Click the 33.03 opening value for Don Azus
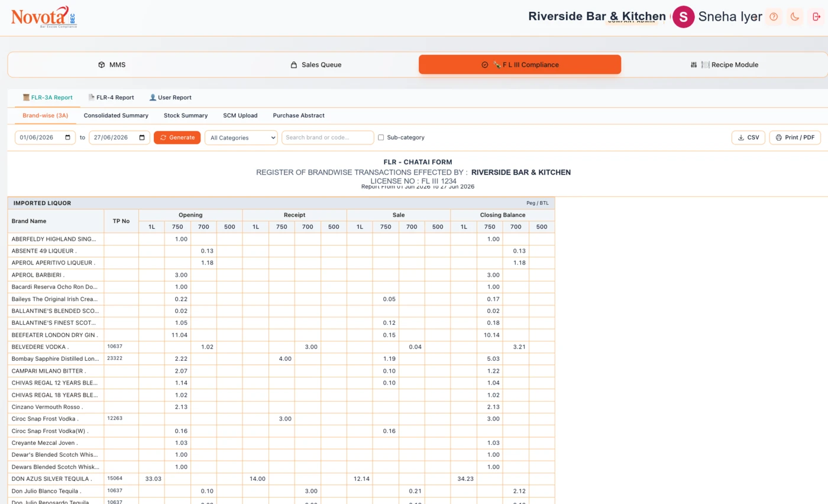The height and width of the screenshot is (504, 828). tap(153, 479)
